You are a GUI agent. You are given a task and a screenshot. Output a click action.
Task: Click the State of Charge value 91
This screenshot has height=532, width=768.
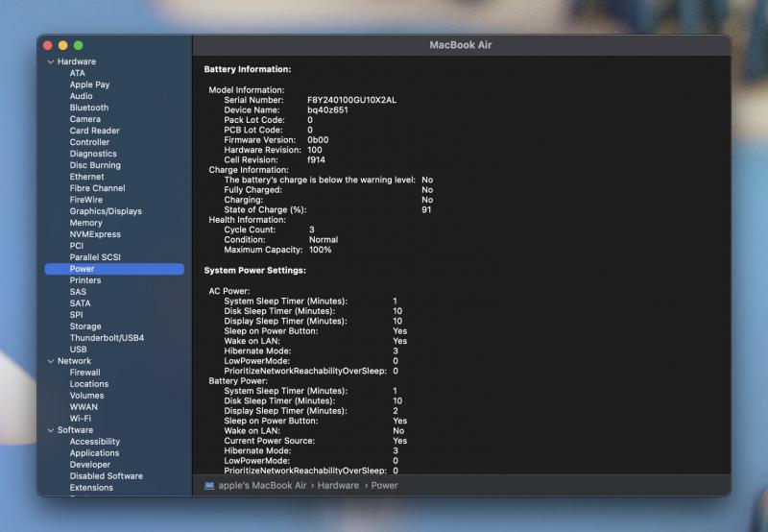pyautogui.click(x=426, y=209)
